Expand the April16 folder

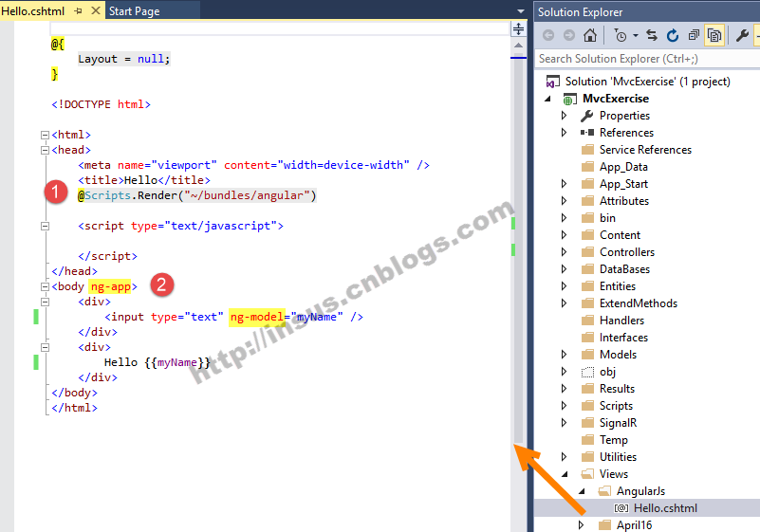coord(581,524)
